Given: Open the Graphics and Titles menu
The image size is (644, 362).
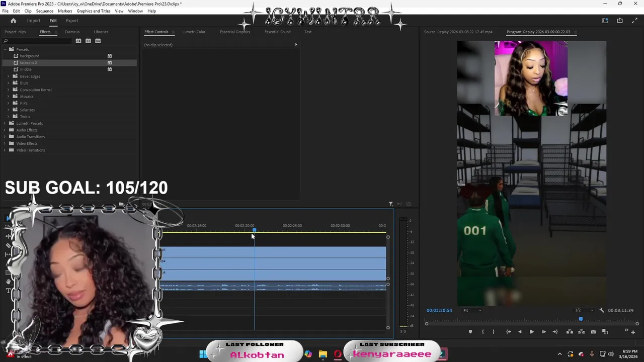Looking at the screenshot, I should pos(94,11).
